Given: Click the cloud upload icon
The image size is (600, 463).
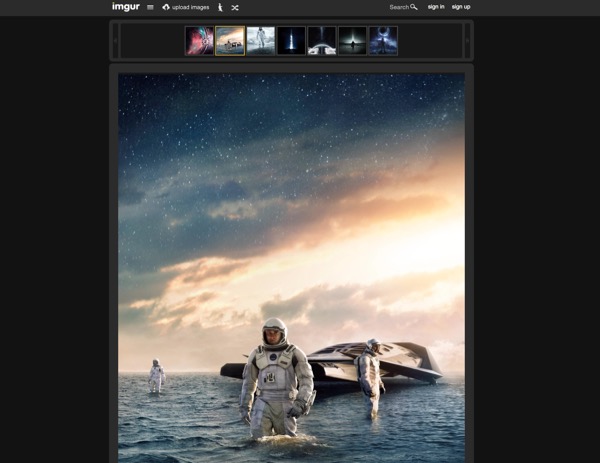Looking at the screenshot, I should pyautogui.click(x=166, y=7).
